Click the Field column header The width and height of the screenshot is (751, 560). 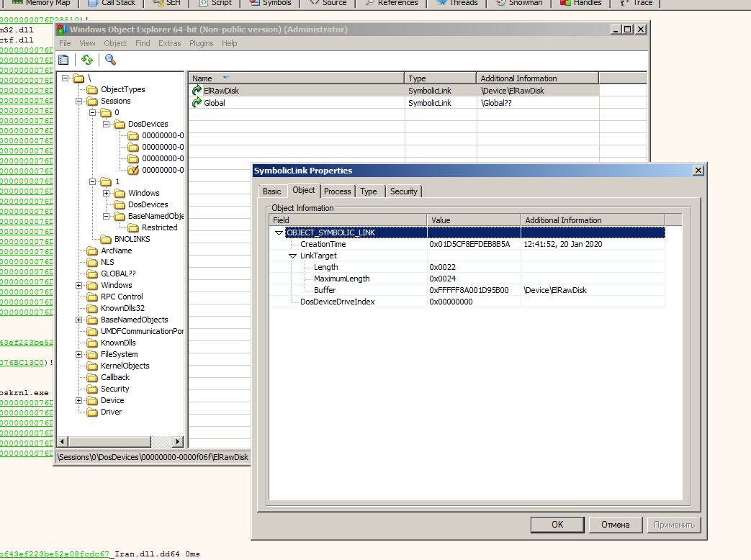348,220
